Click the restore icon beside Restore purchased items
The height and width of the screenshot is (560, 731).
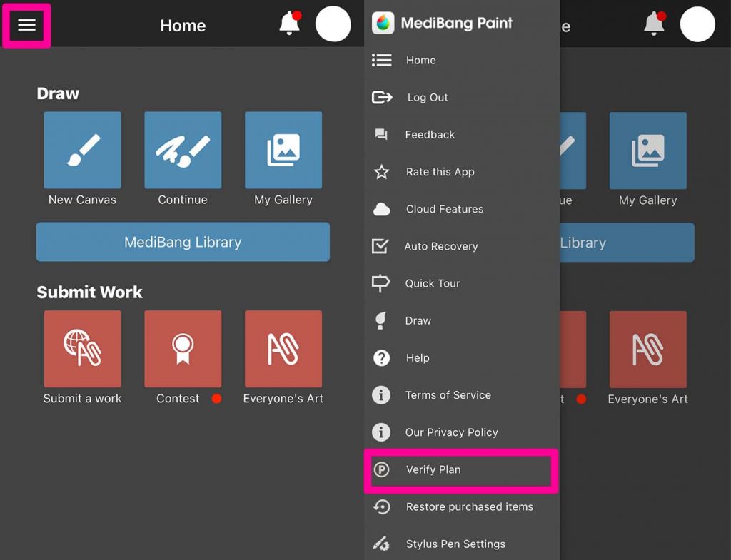click(382, 507)
